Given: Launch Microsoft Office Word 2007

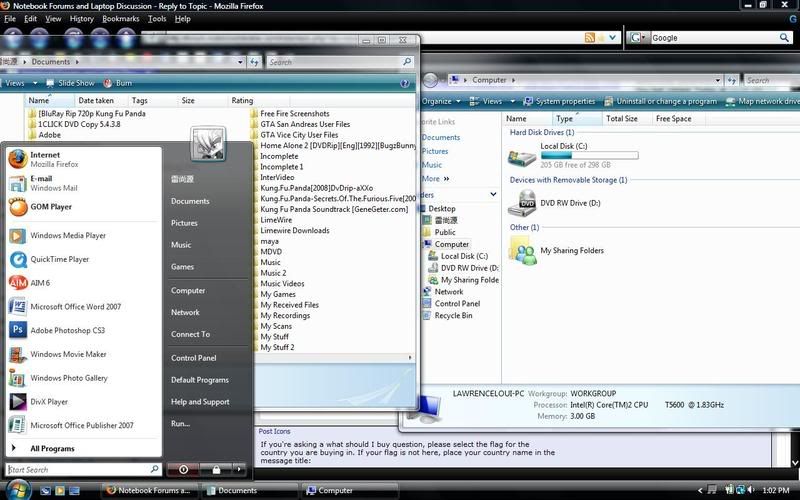Looking at the screenshot, I should [x=84, y=307].
